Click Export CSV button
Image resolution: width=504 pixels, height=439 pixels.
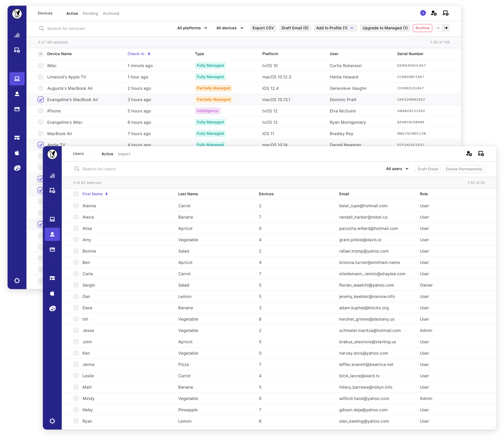(x=263, y=28)
